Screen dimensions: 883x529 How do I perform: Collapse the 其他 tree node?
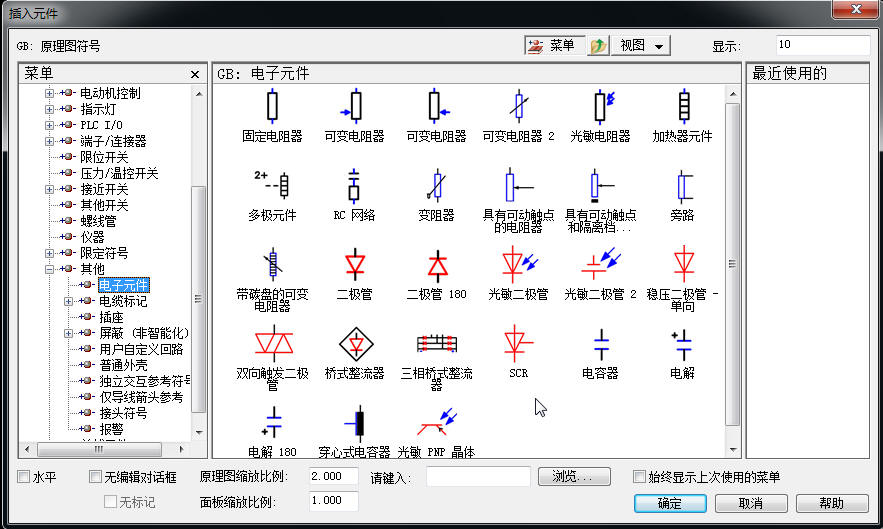49,269
